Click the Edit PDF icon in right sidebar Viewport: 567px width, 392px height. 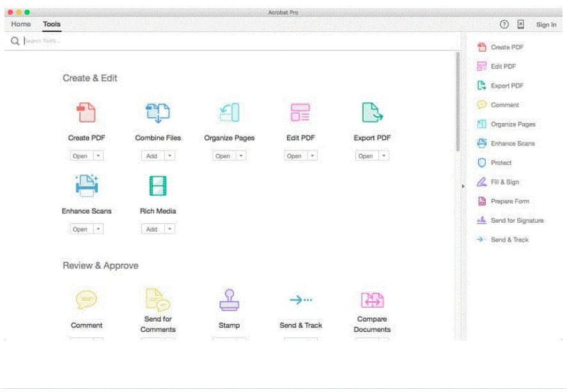tap(481, 66)
